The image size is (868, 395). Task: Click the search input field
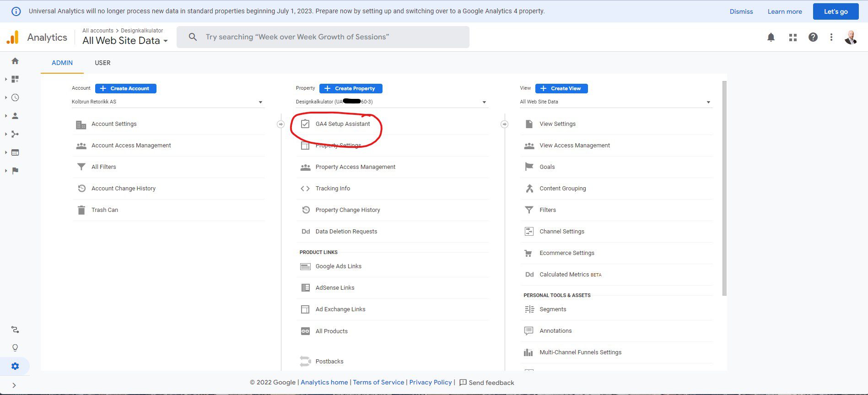(323, 37)
